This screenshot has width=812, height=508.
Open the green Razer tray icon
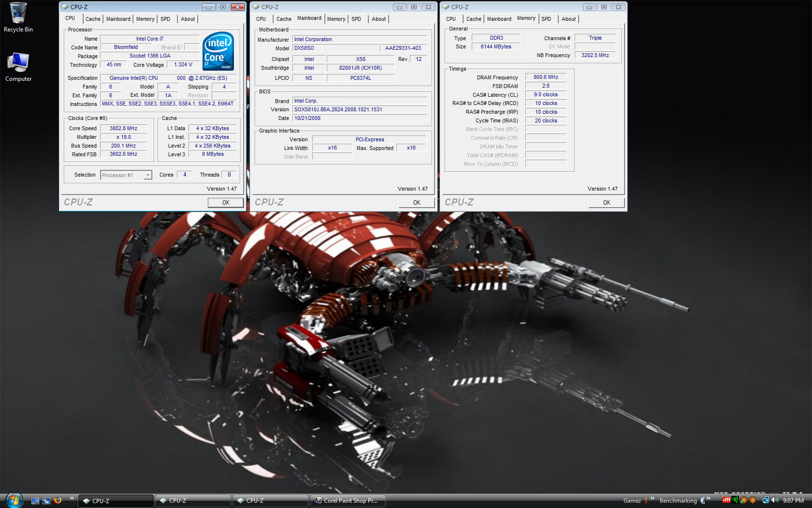point(735,500)
